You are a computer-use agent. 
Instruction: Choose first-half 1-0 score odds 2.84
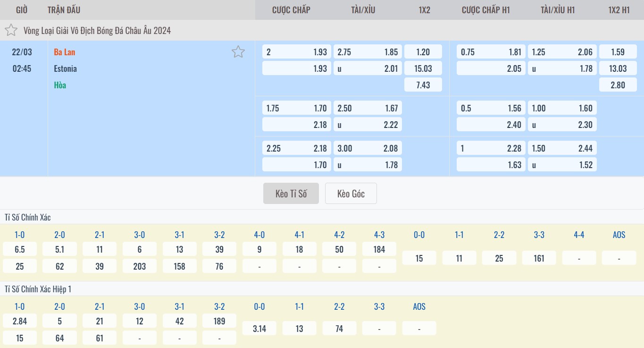pos(20,321)
